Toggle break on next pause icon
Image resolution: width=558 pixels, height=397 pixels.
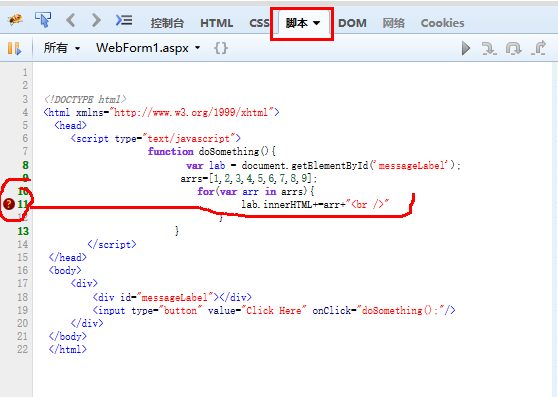click(15, 48)
